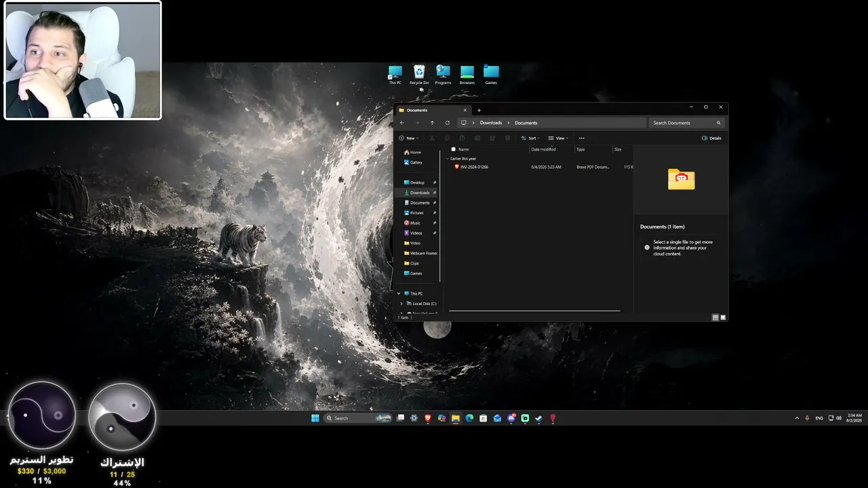
Task: Open the Programs desktop folder
Action: tap(443, 75)
